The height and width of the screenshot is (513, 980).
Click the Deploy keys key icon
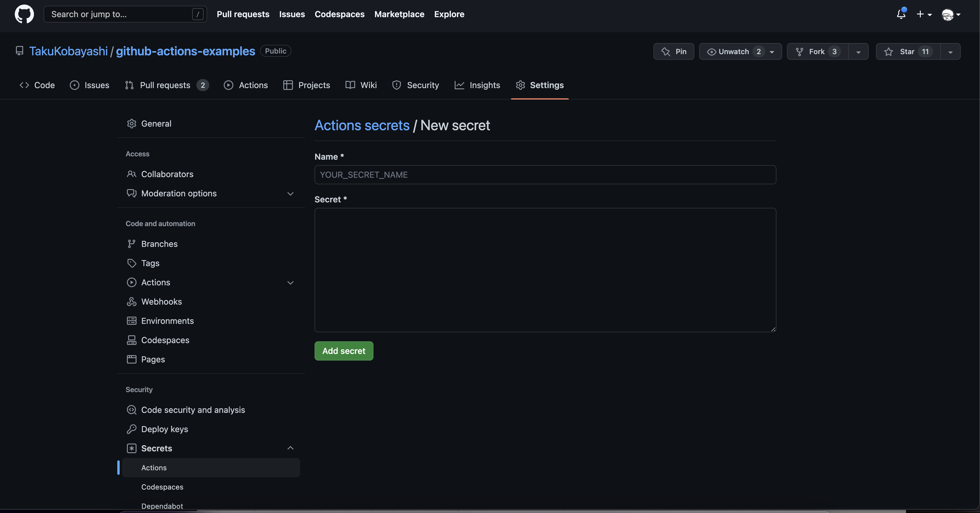pyautogui.click(x=131, y=429)
